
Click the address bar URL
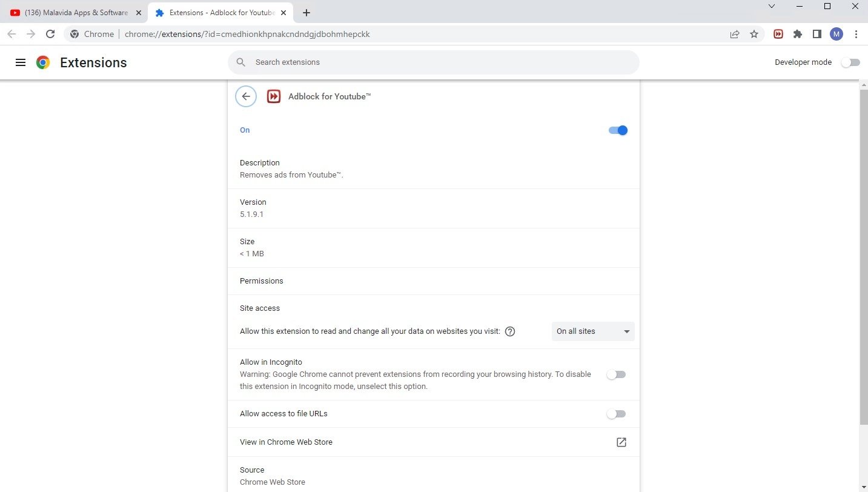(247, 34)
